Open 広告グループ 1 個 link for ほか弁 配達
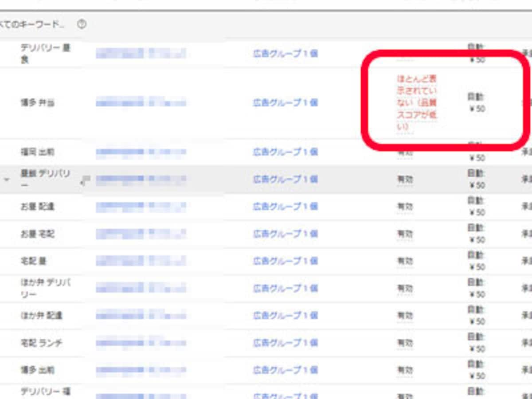 (x=286, y=316)
